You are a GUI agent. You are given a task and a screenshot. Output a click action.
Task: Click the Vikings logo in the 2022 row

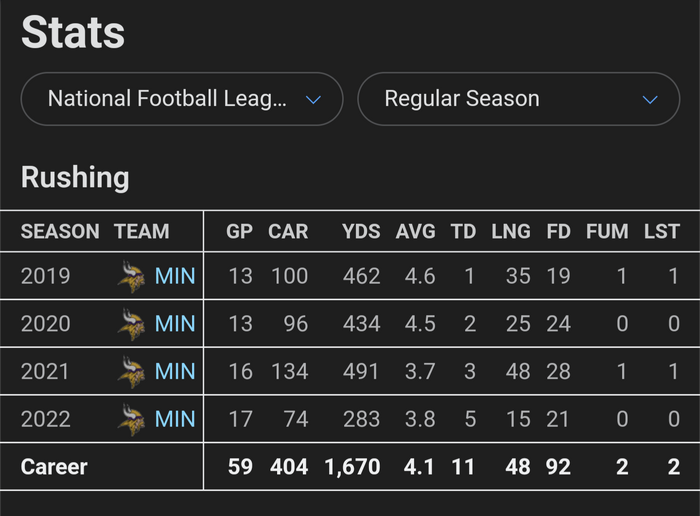(x=131, y=419)
